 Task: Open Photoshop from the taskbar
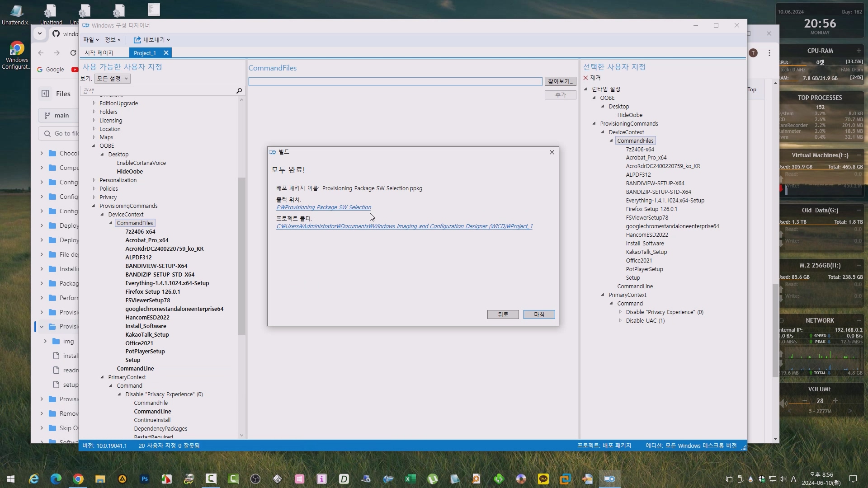click(145, 479)
